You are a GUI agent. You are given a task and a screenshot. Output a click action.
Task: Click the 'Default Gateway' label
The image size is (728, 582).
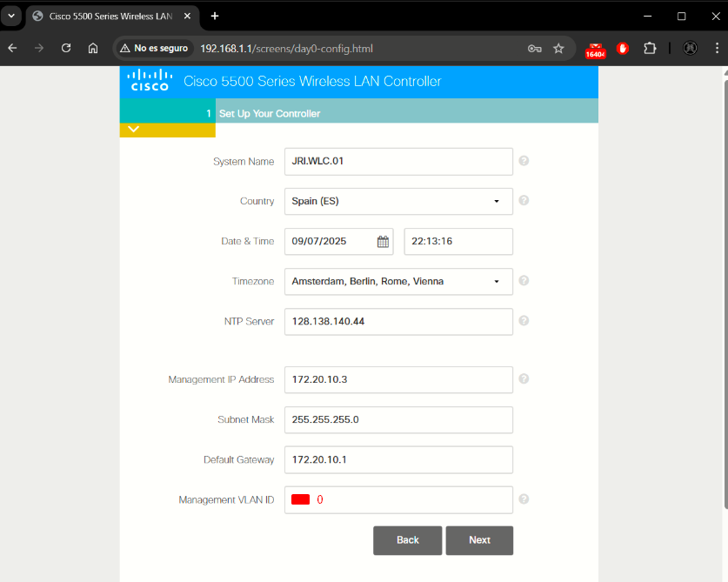pos(238,460)
